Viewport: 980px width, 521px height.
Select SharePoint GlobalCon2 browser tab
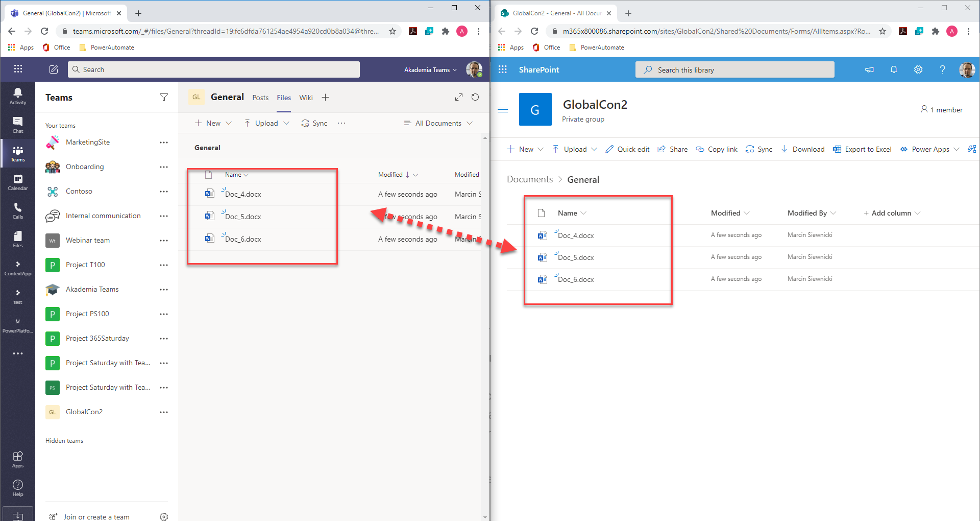click(x=556, y=13)
